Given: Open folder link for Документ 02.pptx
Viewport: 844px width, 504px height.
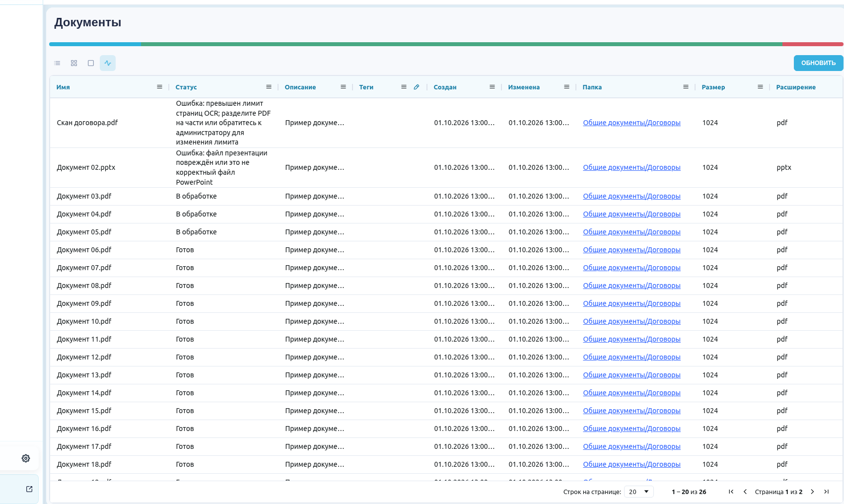Looking at the screenshot, I should (x=632, y=167).
